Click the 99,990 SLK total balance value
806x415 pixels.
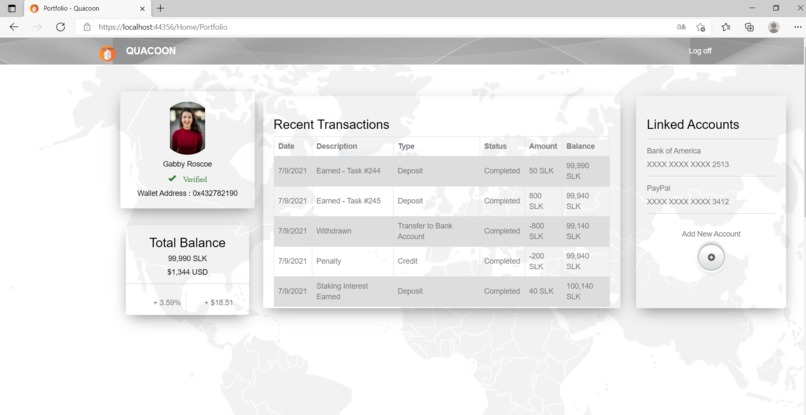coord(187,258)
